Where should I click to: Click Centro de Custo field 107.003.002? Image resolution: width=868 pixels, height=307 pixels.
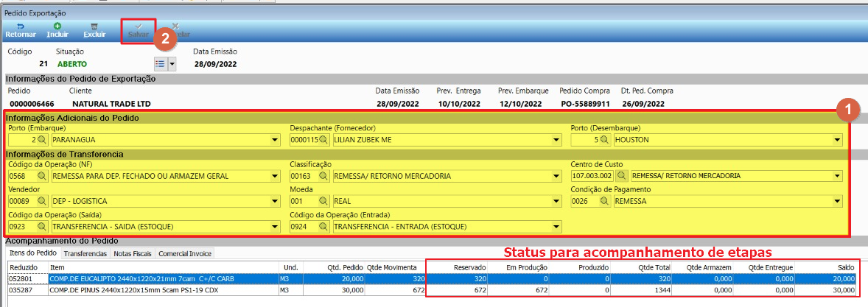[x=593, y=177]
